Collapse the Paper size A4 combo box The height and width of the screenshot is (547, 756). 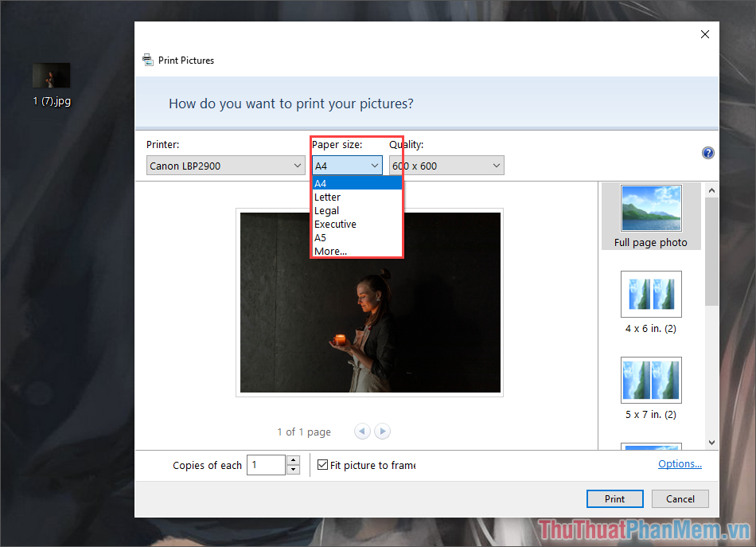[347, 166]
